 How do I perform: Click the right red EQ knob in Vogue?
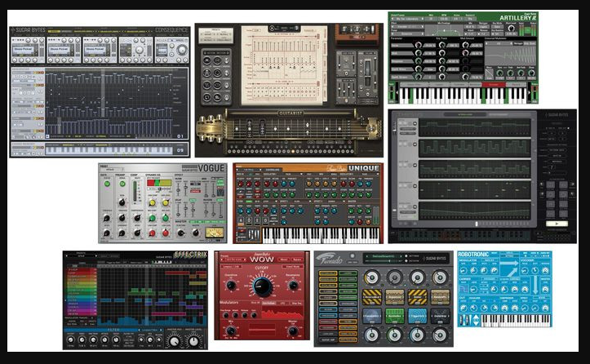pyautogui.click(x=166, y=233)
